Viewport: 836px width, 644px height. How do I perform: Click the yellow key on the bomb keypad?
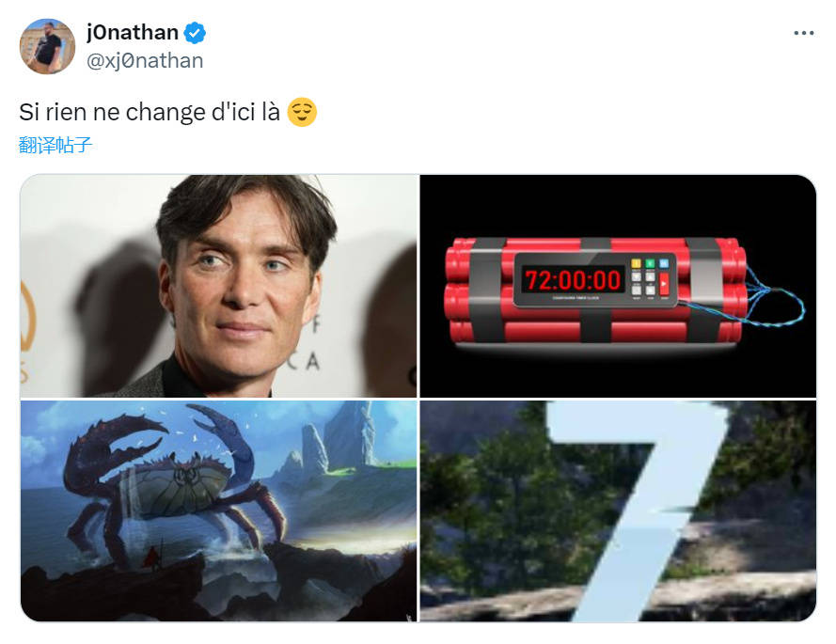636,263
